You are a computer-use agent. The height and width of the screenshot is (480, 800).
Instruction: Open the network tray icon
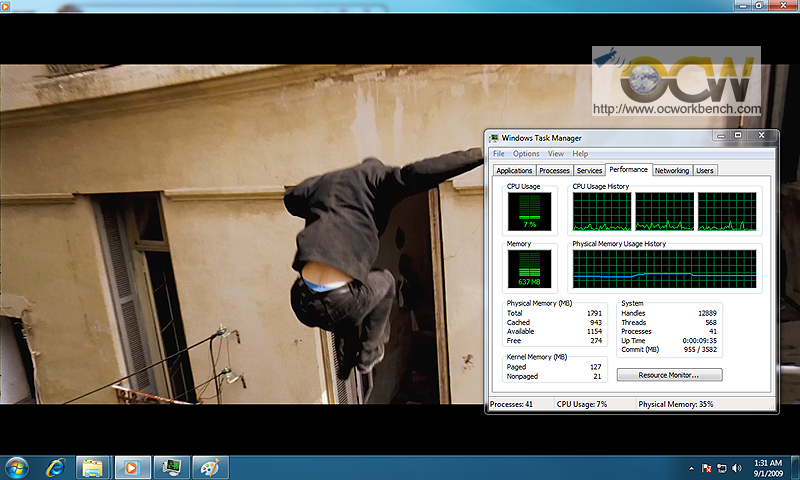click(721, 468)
